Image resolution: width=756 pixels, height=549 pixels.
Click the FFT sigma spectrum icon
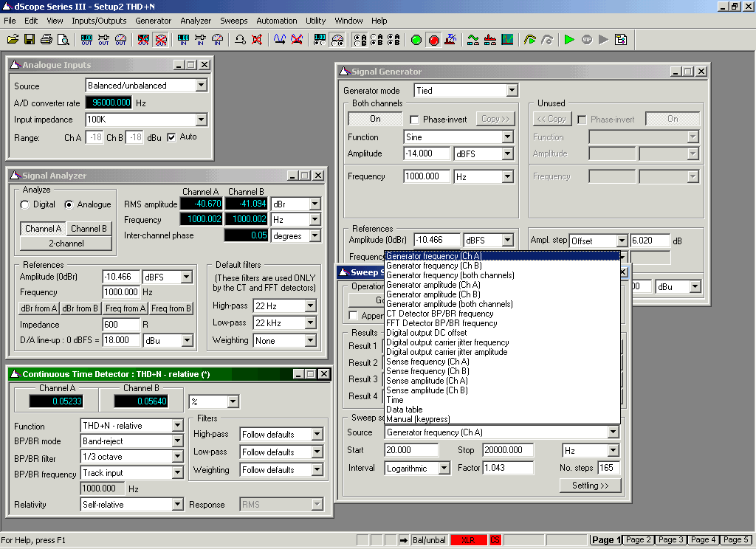pos(451,40)
